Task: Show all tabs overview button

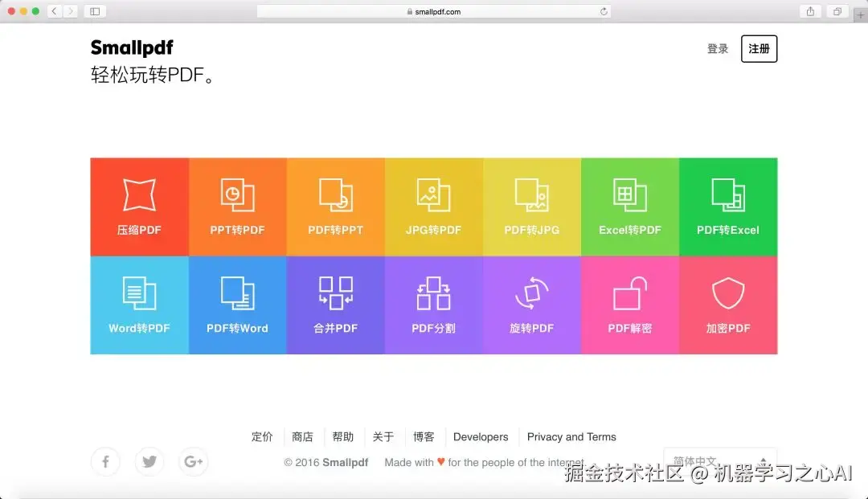Action: click(837, 11)
